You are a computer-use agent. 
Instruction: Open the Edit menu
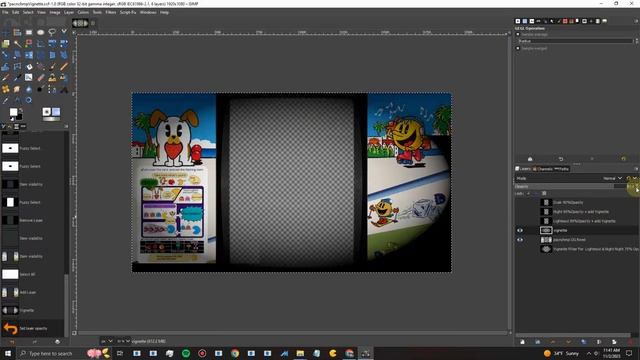(x=16, y=13)
